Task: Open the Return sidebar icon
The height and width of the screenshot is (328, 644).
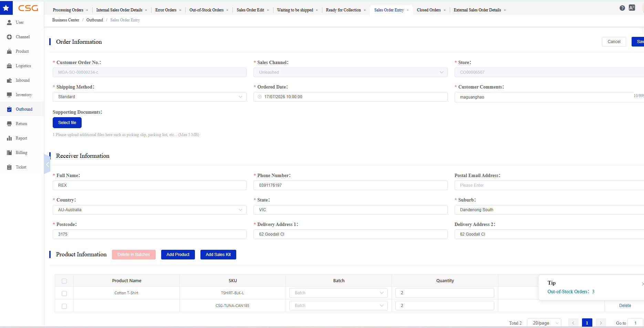Action: pyautogui.click(x=9, y=124)
